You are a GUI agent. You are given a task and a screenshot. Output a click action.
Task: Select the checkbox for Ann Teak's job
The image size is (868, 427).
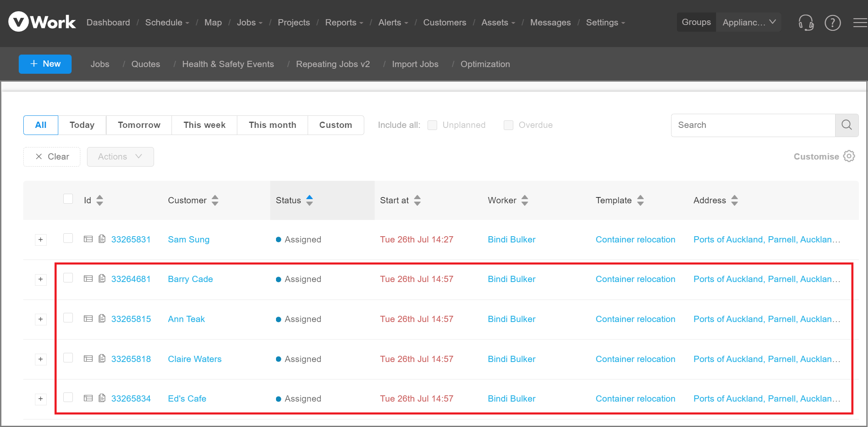click(68, 318)
